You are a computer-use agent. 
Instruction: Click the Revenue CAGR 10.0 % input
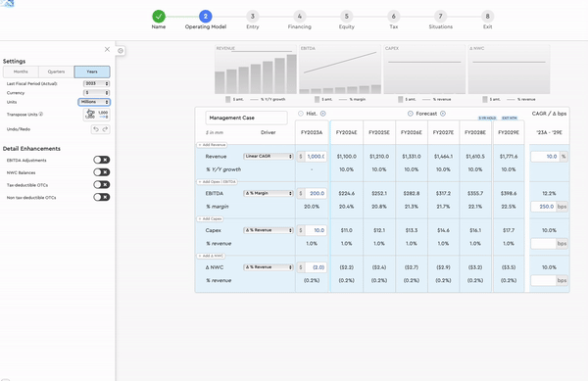(x=545, y=157)
